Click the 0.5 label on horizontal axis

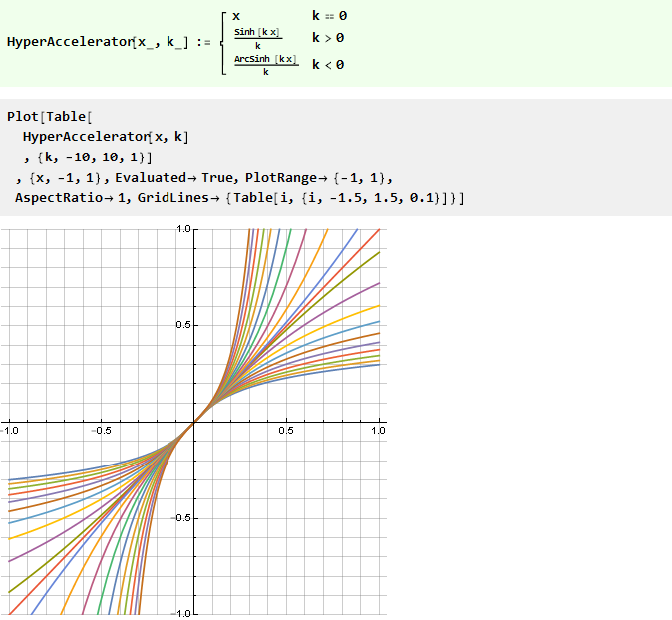pyautogui.click(x=286, y=431)
